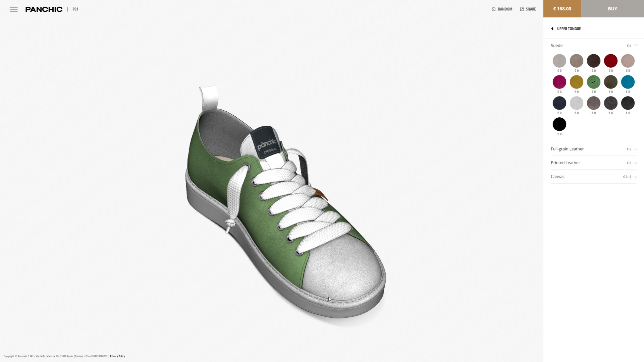Pick the magenta suede swatch
Viewport: 644px width, 362px height.
coord(559,82)
